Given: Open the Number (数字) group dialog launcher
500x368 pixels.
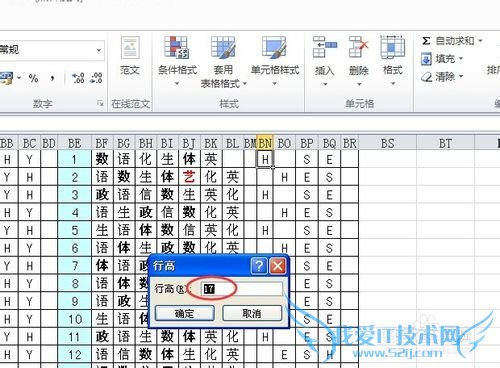Looking at the screenshot, I should click(x=100, y=104).
